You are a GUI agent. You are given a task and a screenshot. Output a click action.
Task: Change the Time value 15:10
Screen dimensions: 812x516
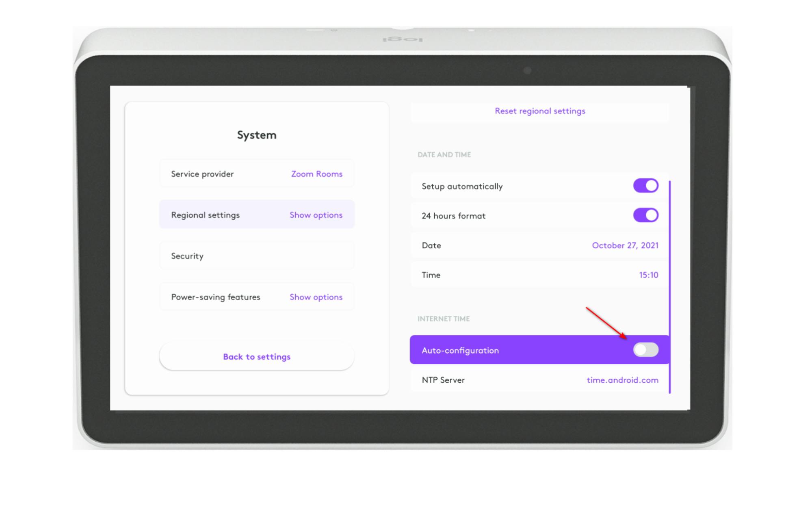(648, 275)
